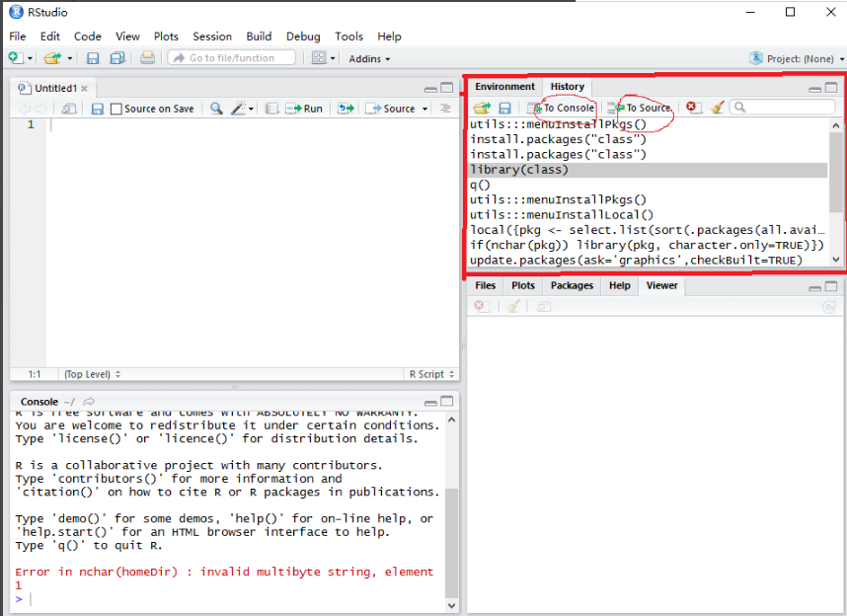Image resolution: width=847 pixels, height=616 pixels.
Task: Enable the Source on Save checkbox
Action: click(116, 109)
